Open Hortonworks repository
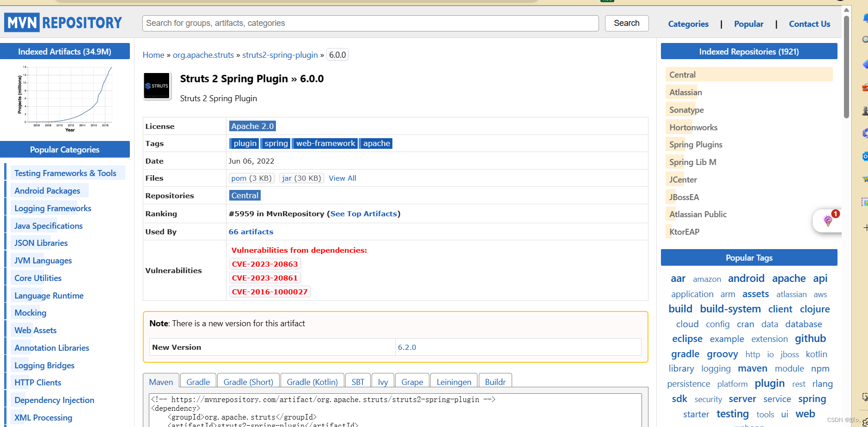Screen dimensions: 868x427 [693, 127]
